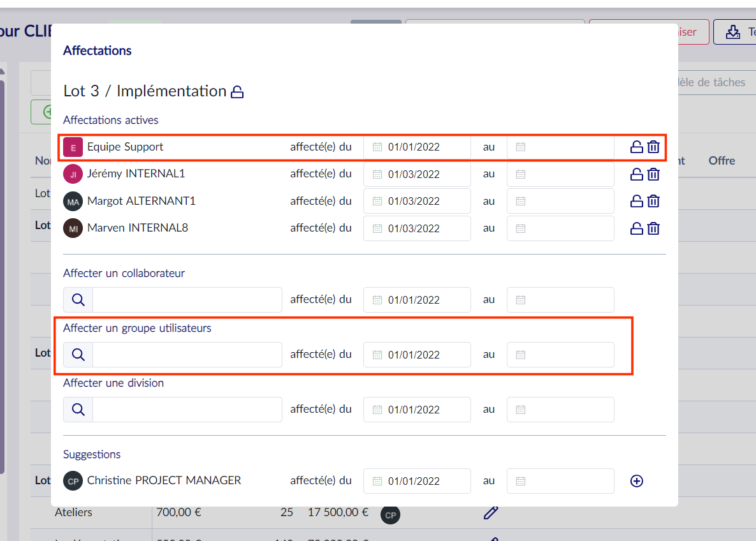This screenshot has width=756, height=541.
Task: Open end date picker for group assignment
Action: [560, 355]
